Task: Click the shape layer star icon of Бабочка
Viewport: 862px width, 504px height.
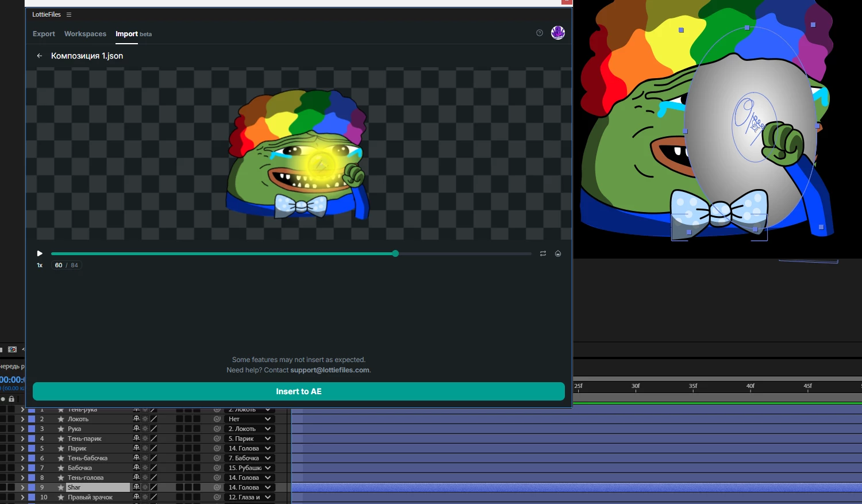Action: (60, 468)
